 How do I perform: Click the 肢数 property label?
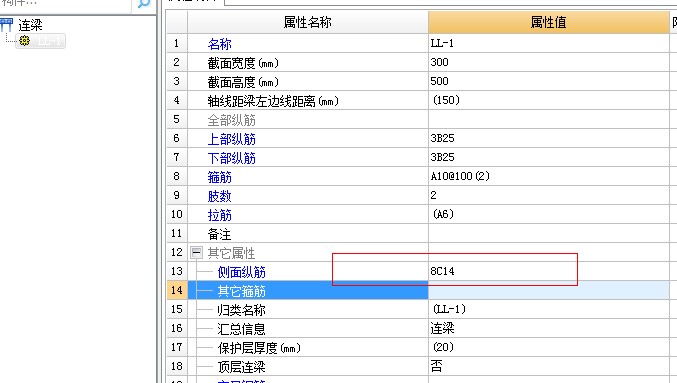click(219, 196)
